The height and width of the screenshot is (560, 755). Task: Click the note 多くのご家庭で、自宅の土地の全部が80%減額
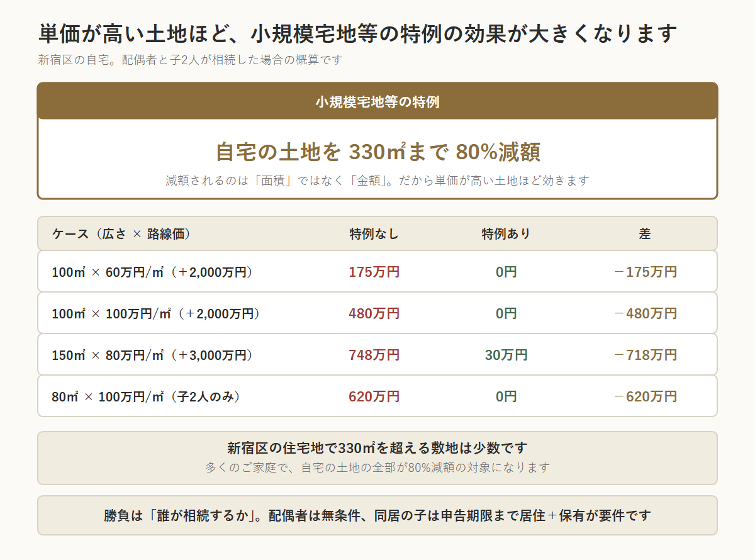coord(377,468)
